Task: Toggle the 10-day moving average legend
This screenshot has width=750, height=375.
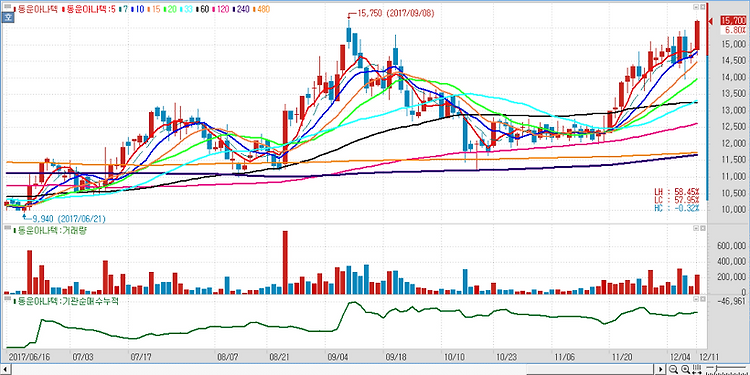Action: pyautogui.click(x=138, y=9)
